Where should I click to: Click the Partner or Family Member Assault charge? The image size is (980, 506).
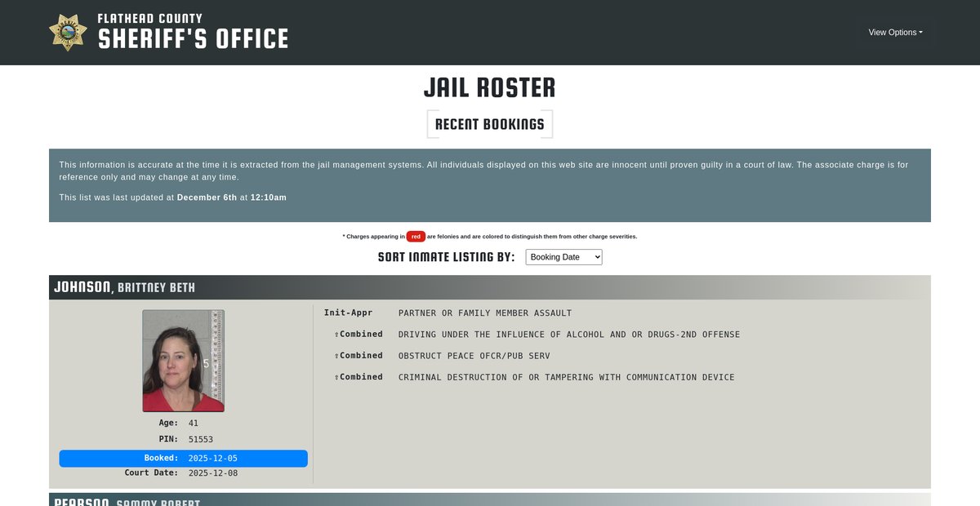(484, 313)
